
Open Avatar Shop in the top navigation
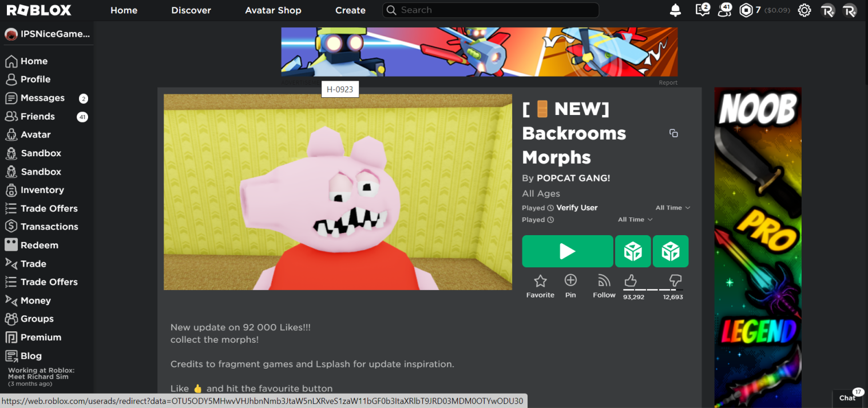[x=273, y=10]
